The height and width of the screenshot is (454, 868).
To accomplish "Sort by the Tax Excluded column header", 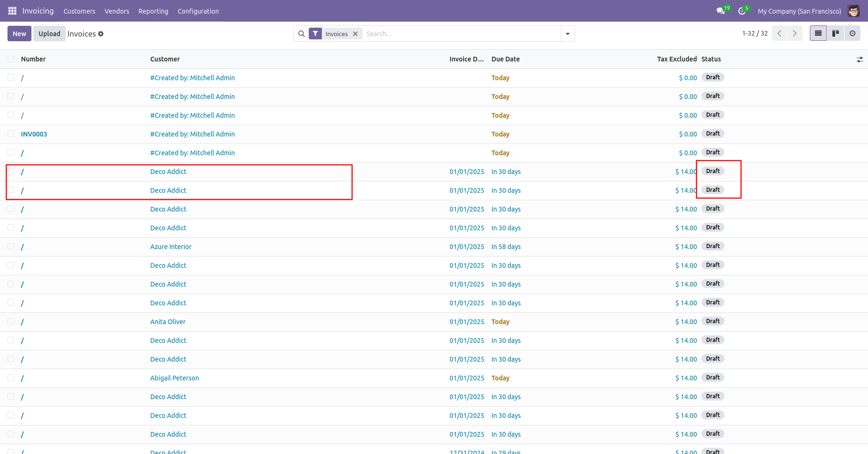I will click(x=677, y=59).
